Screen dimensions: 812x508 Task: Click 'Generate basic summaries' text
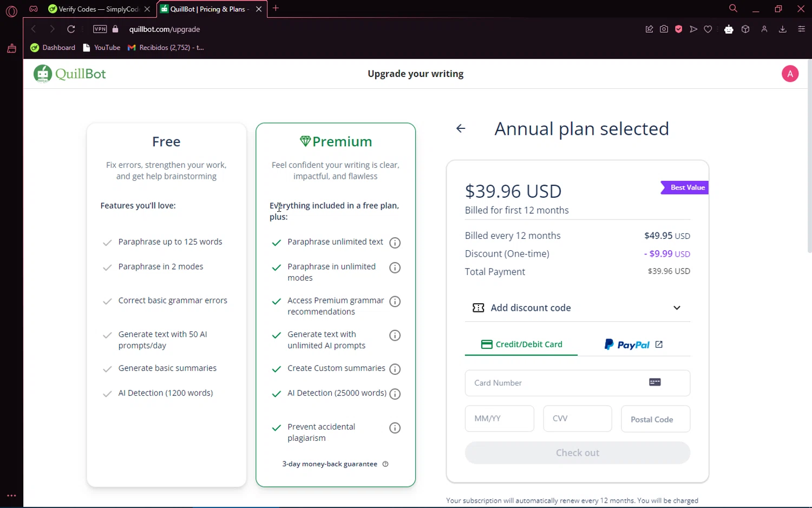tap(167, 368)
